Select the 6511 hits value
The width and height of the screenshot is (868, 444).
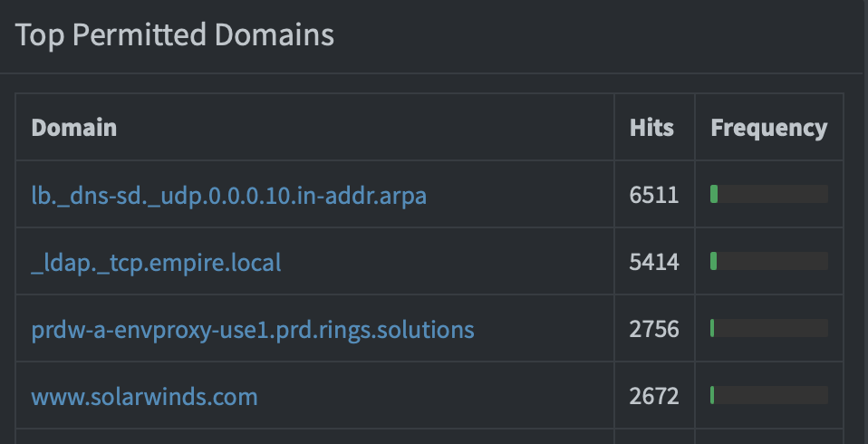tap(654, 195)
